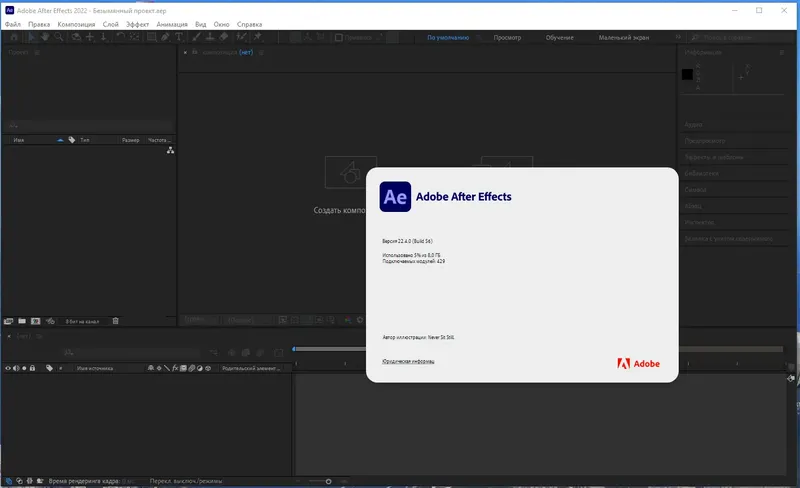Image resolution: width=800 pixels, height=488 pixels.
Task: Select the Type text tool
Action: tap(179, 37)
